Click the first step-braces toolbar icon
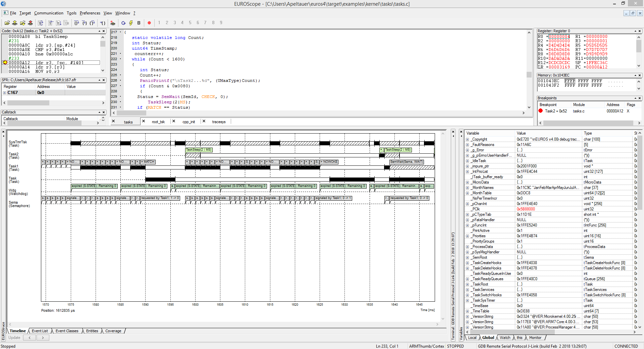Viewport: 644px width, 349px height. (76, 23)
